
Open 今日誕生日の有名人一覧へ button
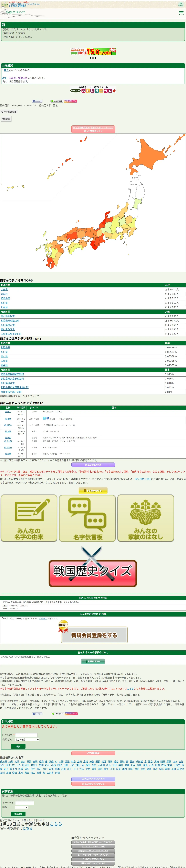[93, 859]
